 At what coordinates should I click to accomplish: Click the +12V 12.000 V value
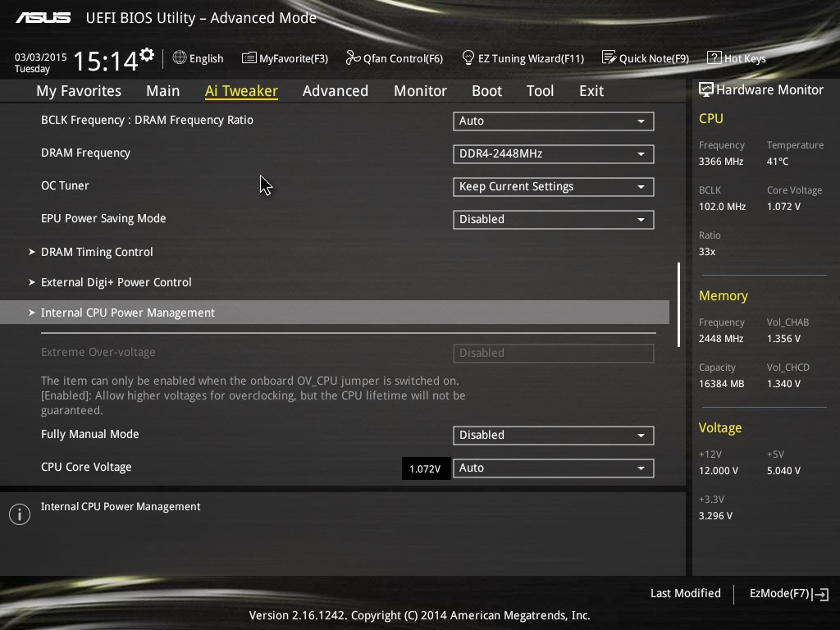[x=719, y=470]
